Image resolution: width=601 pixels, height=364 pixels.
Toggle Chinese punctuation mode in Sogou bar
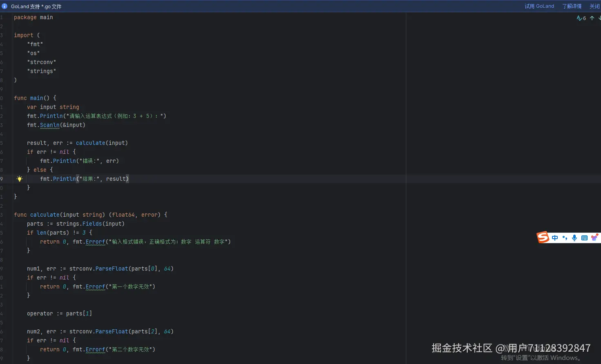tap(565, 238)
